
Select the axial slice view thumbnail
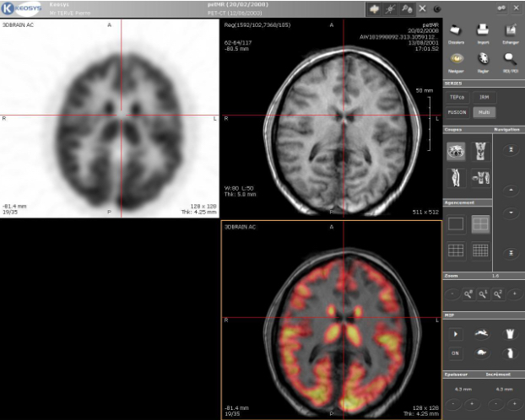457,152
